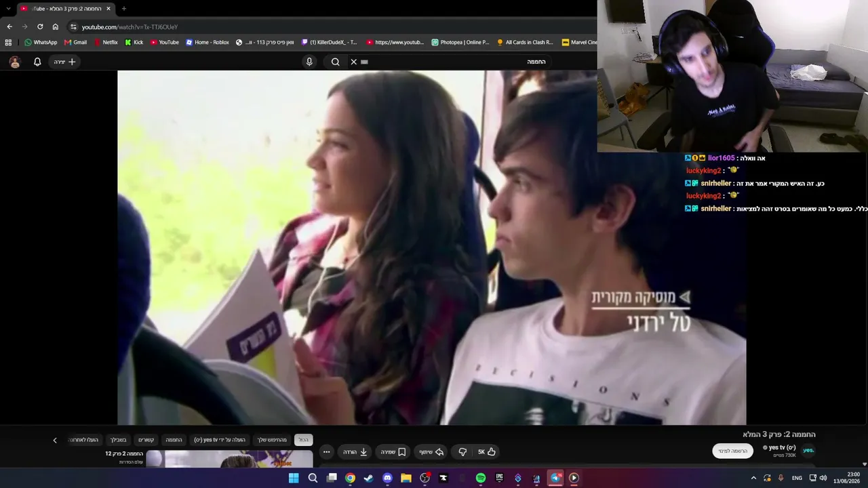Open Windows taskbar search
Viewport: 868px width, 488px height.
click(313, 478)
